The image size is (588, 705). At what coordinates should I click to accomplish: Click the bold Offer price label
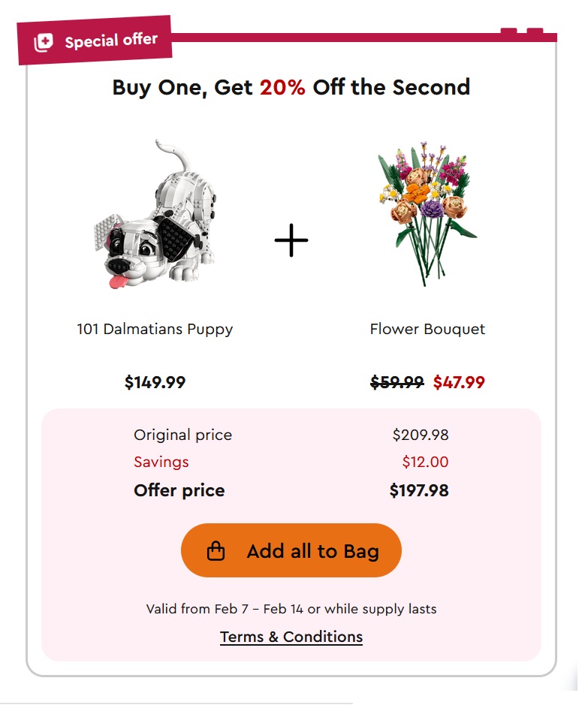click(179, 491)
